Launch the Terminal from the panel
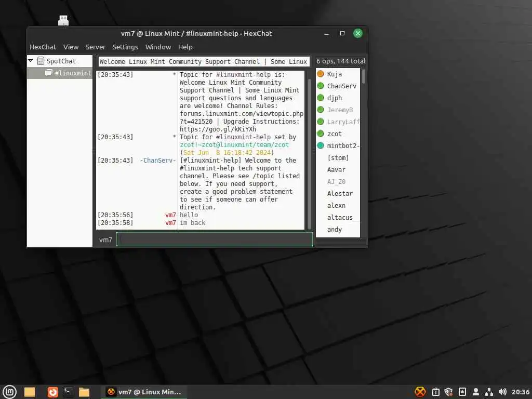The image size is (532, 399). pyautogui.click(x=68, y=392)
